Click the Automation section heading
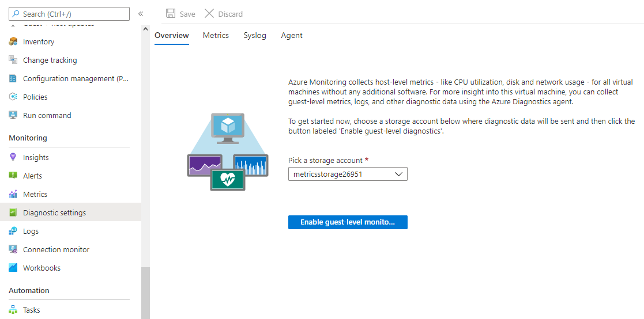The image size is (644, 319). [29, 290]
